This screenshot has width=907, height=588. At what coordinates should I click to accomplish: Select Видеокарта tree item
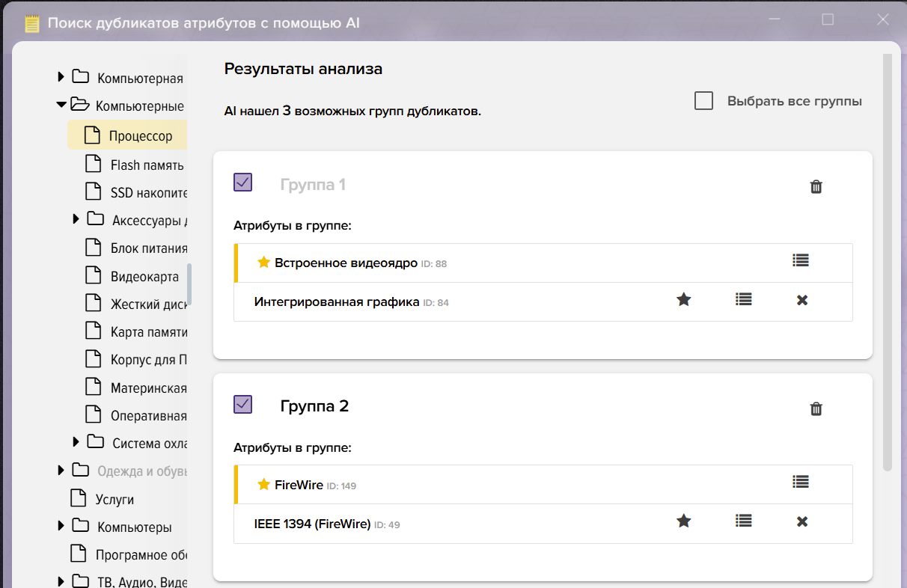144,277
